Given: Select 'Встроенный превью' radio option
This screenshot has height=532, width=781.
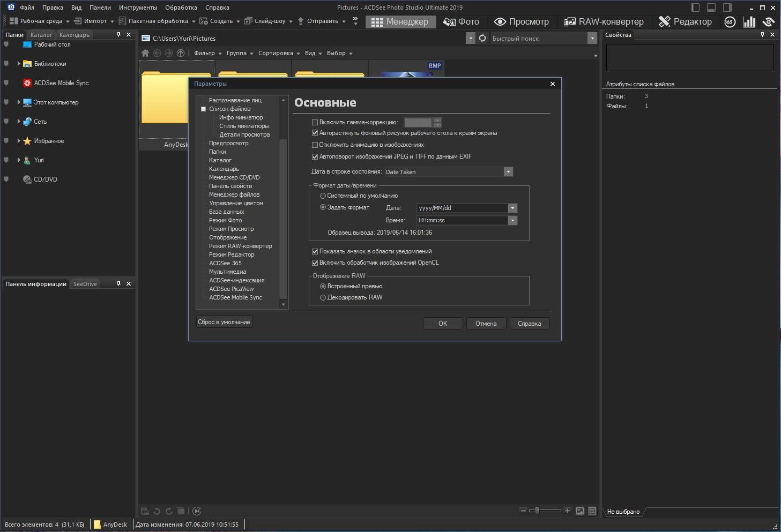Looking at the screenshot, I should click(x=323, y=286).
